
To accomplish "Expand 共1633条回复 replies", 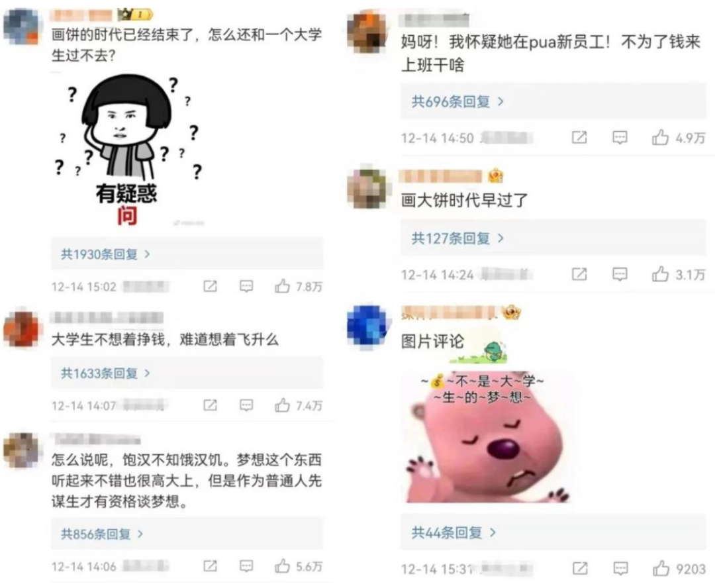I will click(187, 373).
